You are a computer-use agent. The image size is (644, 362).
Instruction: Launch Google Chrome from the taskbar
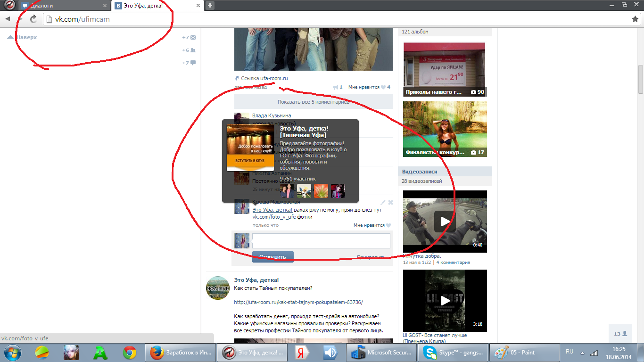[130, 352]
